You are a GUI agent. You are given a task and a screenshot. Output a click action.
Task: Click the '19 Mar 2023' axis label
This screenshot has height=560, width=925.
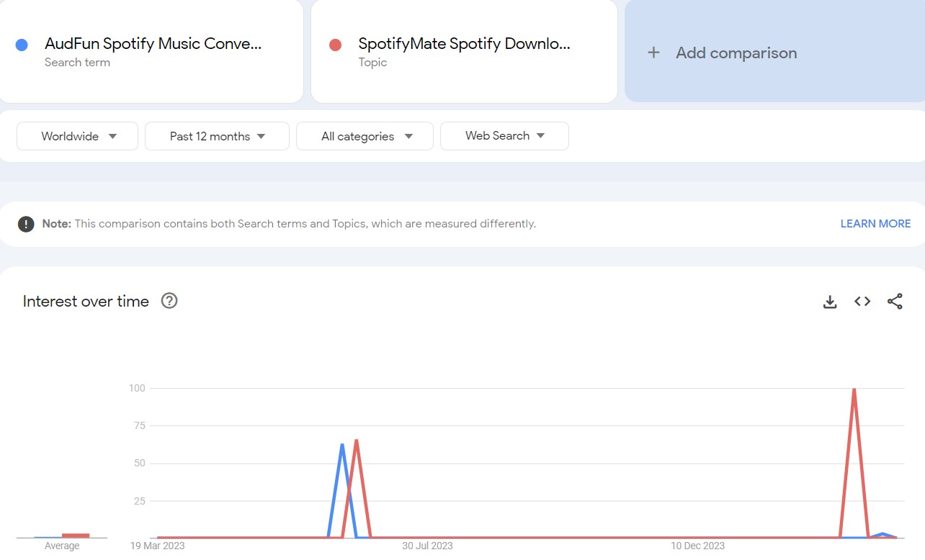(x=158, y=546)
